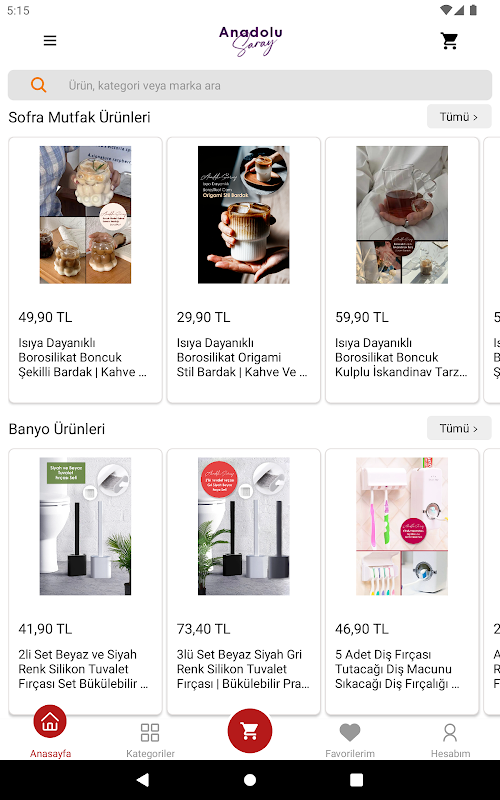Open the 2li Set toilet brush product

click(x=85, y=581)
